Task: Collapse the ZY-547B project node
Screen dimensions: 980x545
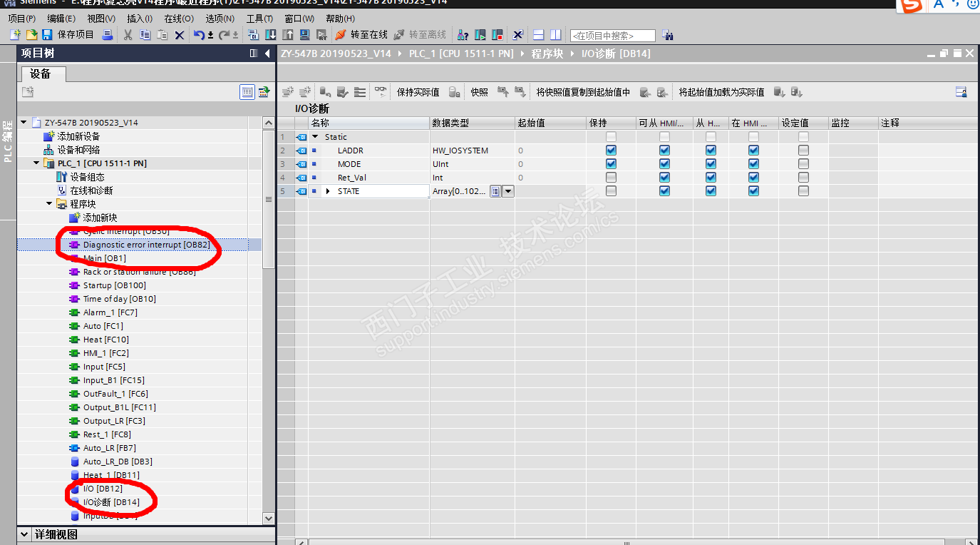Action: (x=24, y=123)
